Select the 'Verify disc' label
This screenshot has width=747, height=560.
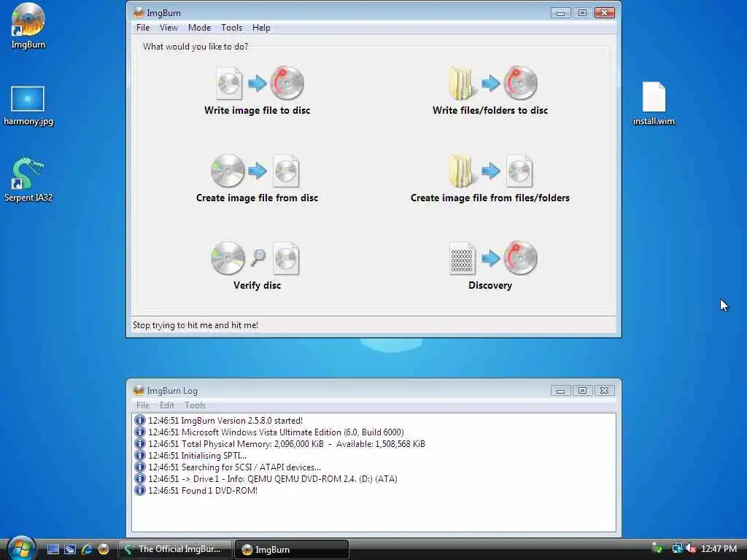tap(258, 286)
